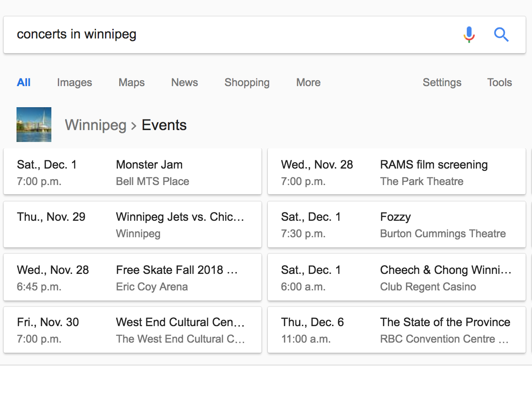Viewport: 532px width, 393px height.
Task: Open the Monster Jam event
Action: coord(133,171)
